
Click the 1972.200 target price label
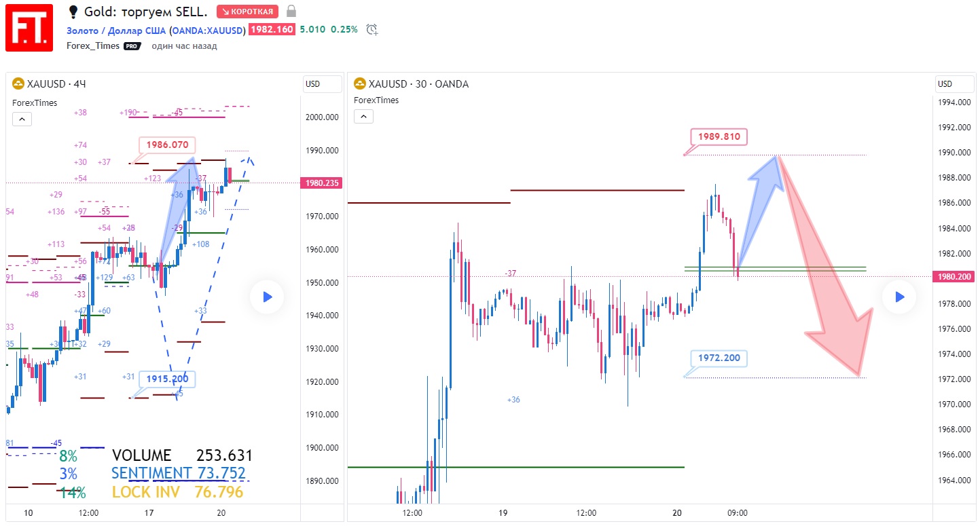tap(719, 358)
